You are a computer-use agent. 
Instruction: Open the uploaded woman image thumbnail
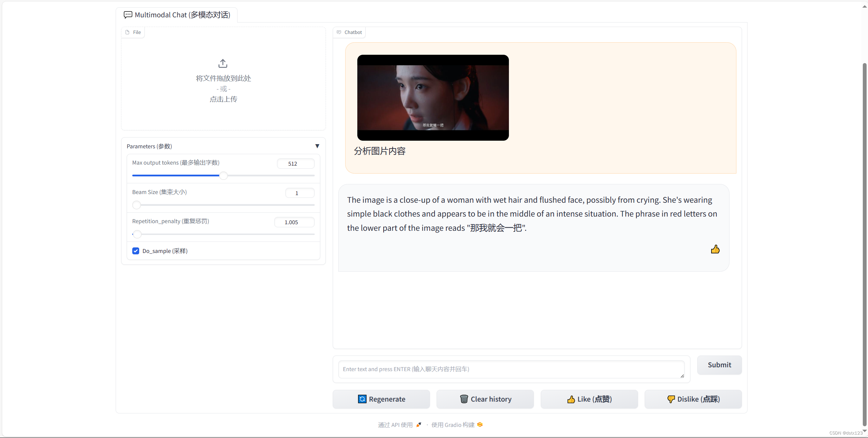[x=433, y=97]
